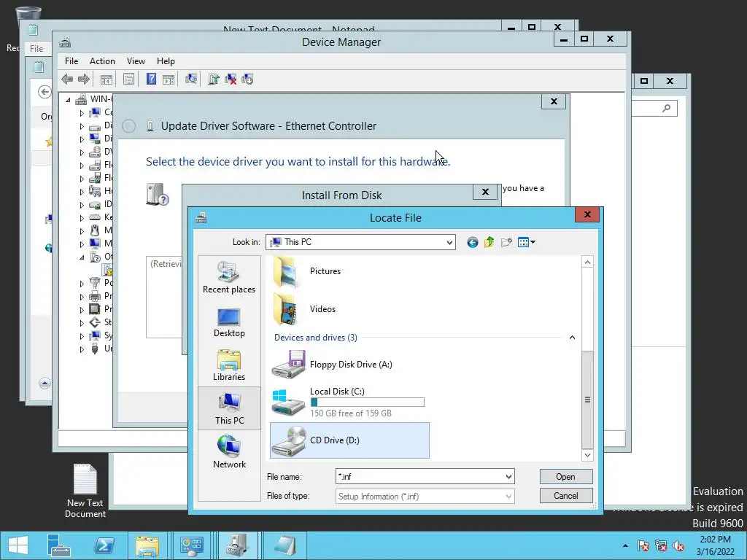Click the Disable device toolbar icon

(x=247, y=79)
